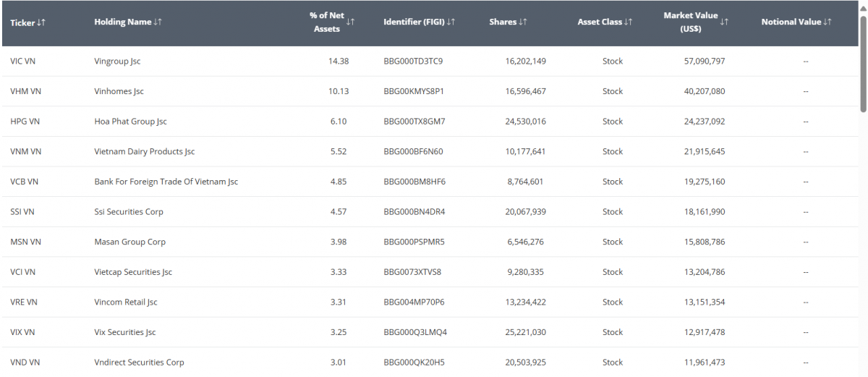Click the Market Value (US$) header label
Viewport: 868px width, 377px height.
[690, 22]
